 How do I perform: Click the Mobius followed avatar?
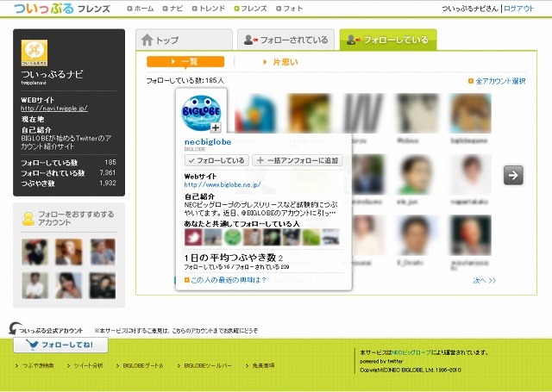tap(417, 113)
